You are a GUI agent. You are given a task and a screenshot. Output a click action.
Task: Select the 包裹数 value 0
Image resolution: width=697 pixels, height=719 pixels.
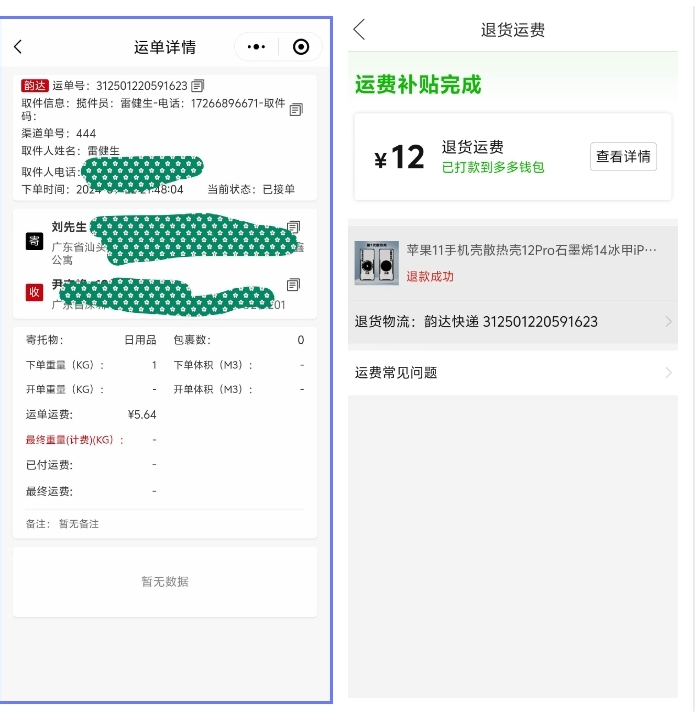[x=300, y=340]
